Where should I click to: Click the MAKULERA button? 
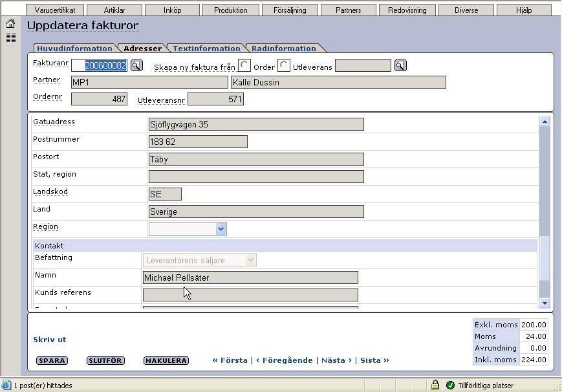coord(166,360)
